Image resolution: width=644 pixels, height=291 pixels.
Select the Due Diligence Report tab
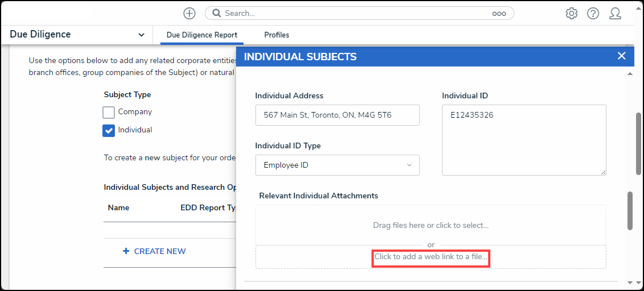click(x=201, y=35)
